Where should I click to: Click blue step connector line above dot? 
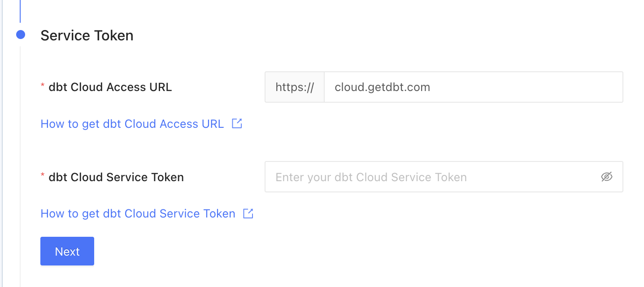pos(20,11)
